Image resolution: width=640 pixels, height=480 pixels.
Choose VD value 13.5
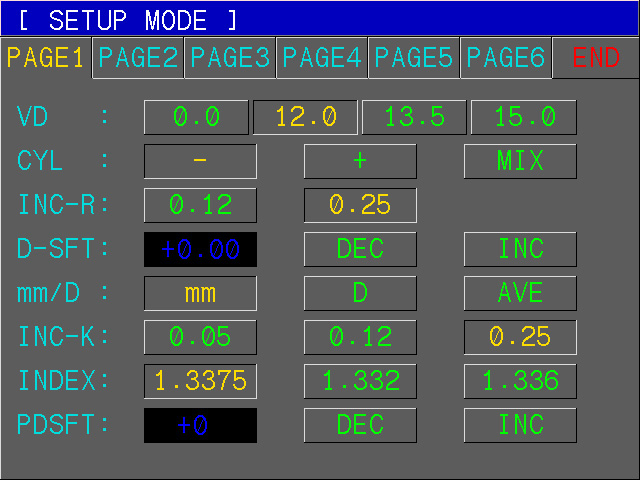pyautogui.click(x=414, y=117)
